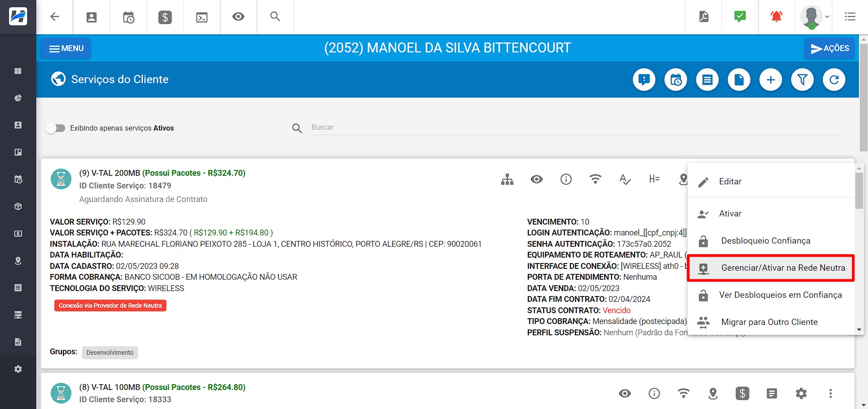Click the wifi icon for V-TAL 200MB service
Image resolution: width=868 pixels, height=409 pixels.
coord(596,179)
